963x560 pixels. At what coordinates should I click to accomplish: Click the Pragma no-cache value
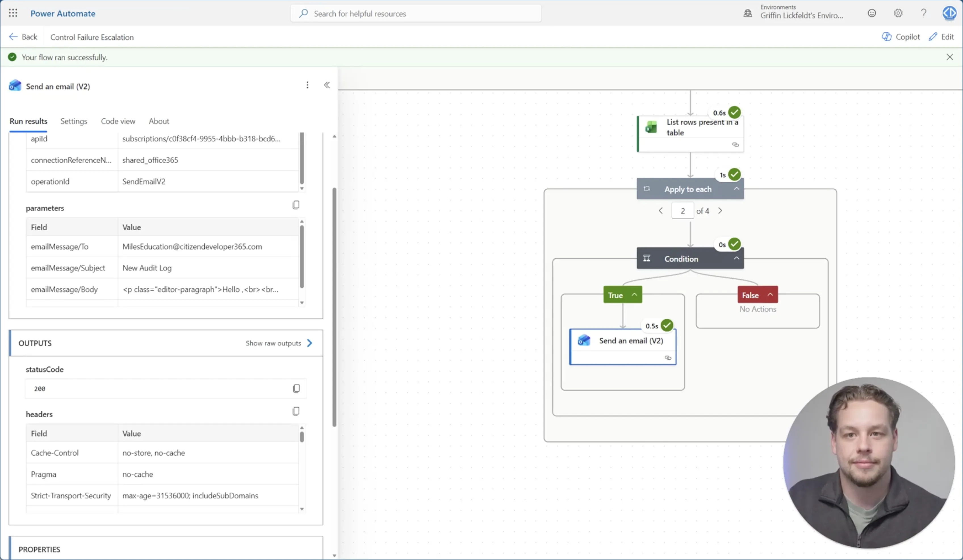pyautogui.click(x=138, y=474)
